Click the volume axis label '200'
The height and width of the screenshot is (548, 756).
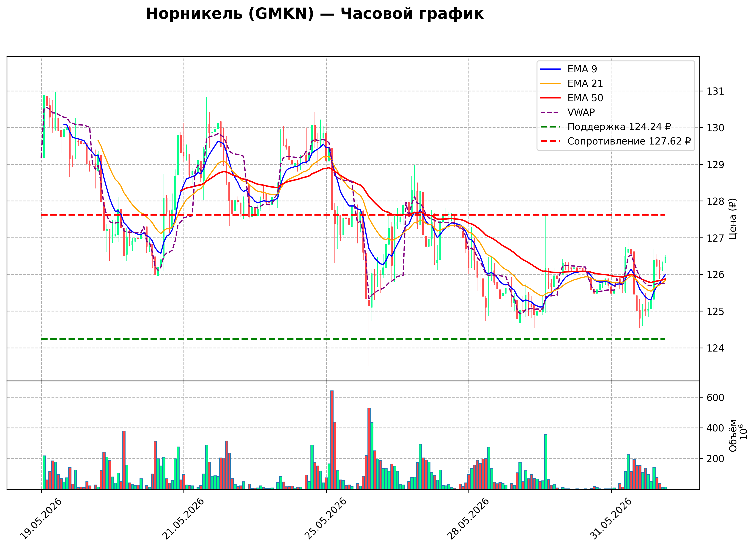[715, 459]
